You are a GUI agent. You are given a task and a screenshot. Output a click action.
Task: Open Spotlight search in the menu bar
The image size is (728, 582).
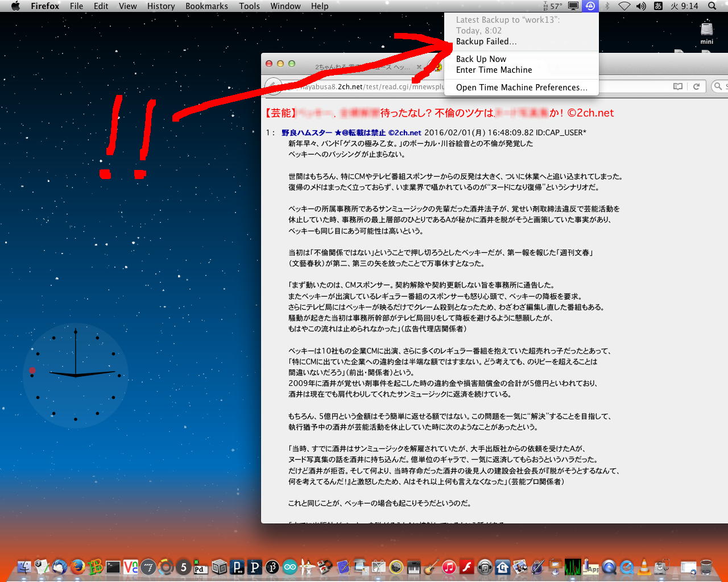pyautogui.click(x=712, y=6)
